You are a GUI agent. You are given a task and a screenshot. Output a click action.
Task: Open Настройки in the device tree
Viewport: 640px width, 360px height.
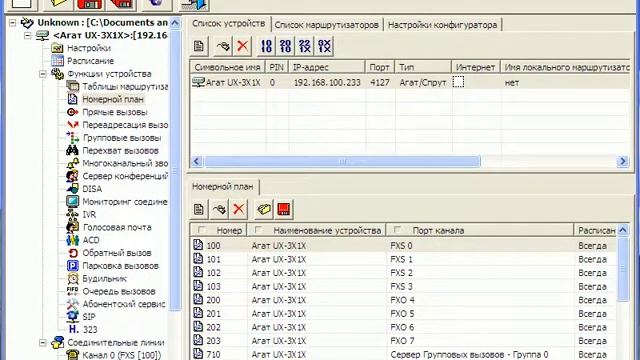[89, 48]
